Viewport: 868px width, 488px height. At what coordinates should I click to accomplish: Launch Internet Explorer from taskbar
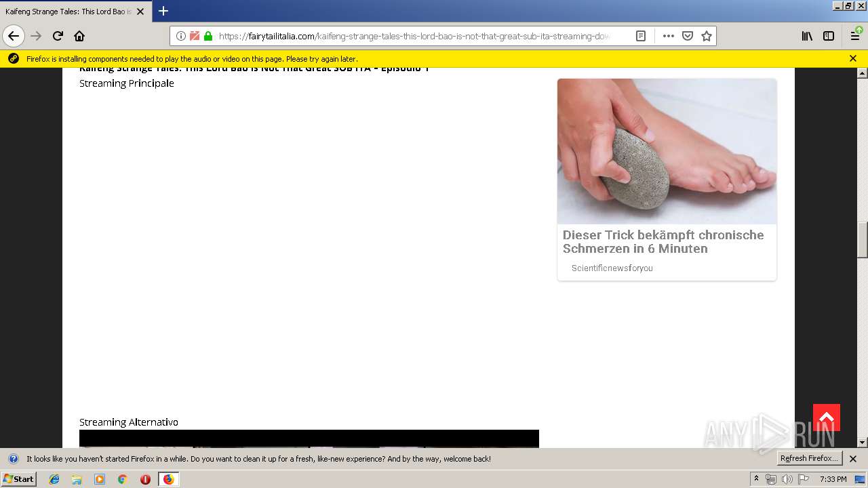[x=54, y=479]
